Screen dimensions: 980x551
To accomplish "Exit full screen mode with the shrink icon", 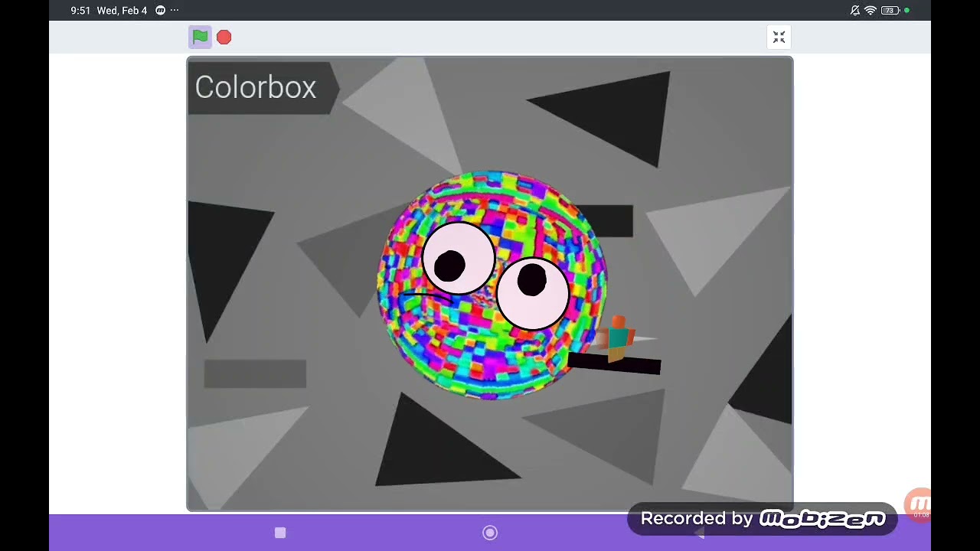I will point(779,37).
